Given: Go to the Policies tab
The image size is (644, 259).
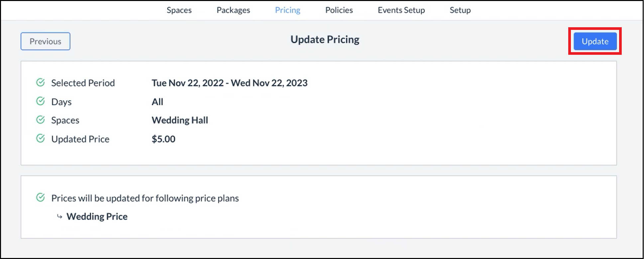Looking at the screenshot, I should coord(339,10).
